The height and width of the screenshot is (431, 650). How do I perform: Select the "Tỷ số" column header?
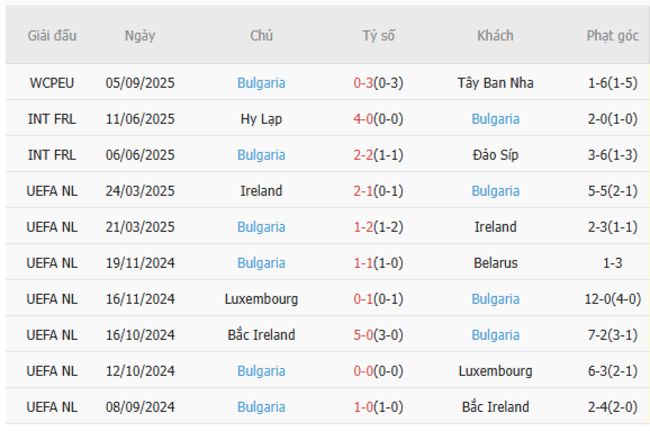(x=378, y=36)
